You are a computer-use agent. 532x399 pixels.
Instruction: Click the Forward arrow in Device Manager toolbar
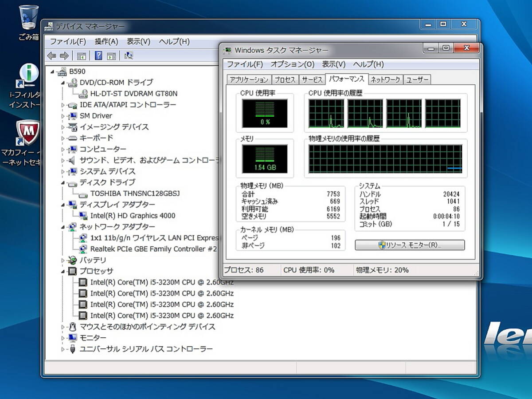(64, 55)
